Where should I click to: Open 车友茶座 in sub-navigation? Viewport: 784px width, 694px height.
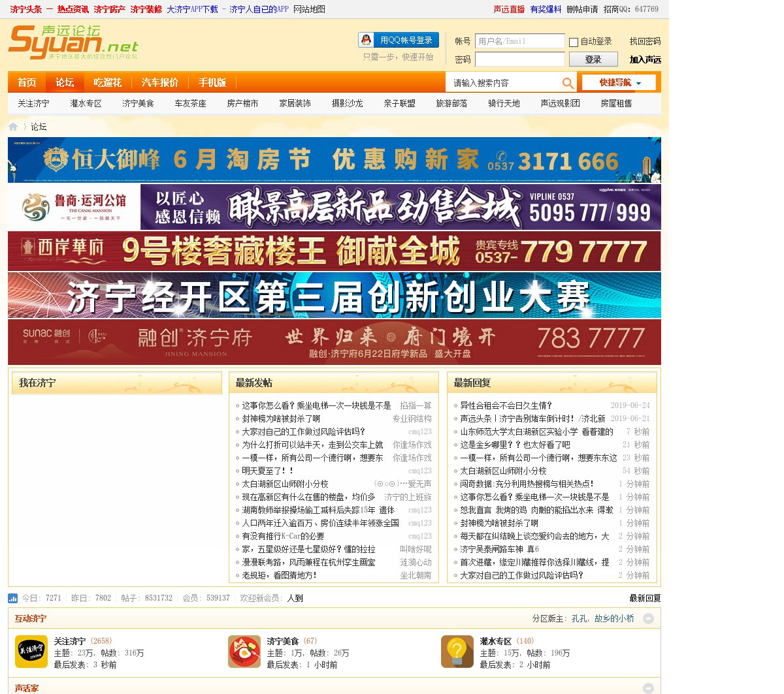(190, 103)
